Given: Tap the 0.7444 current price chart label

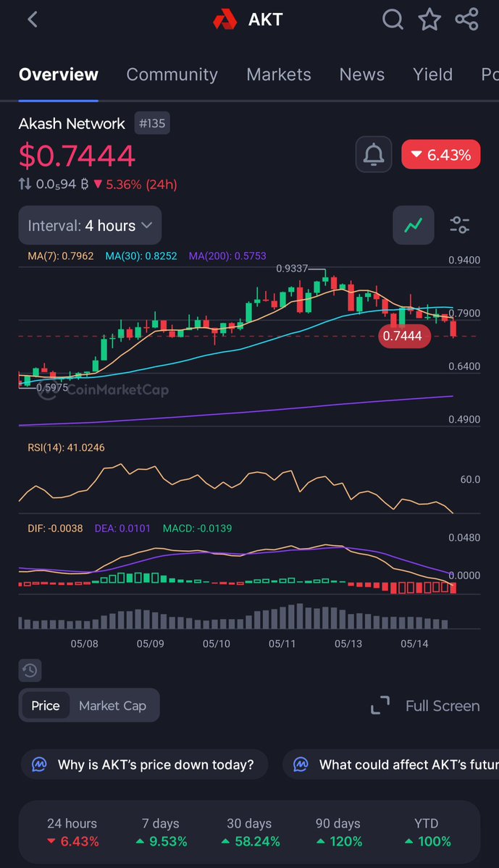Looking at the screenshot, I should coord(404,335).
